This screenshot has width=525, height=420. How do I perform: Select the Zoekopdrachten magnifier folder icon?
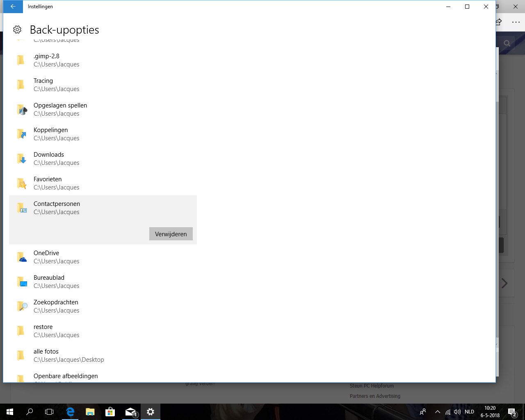coord(21,306)
